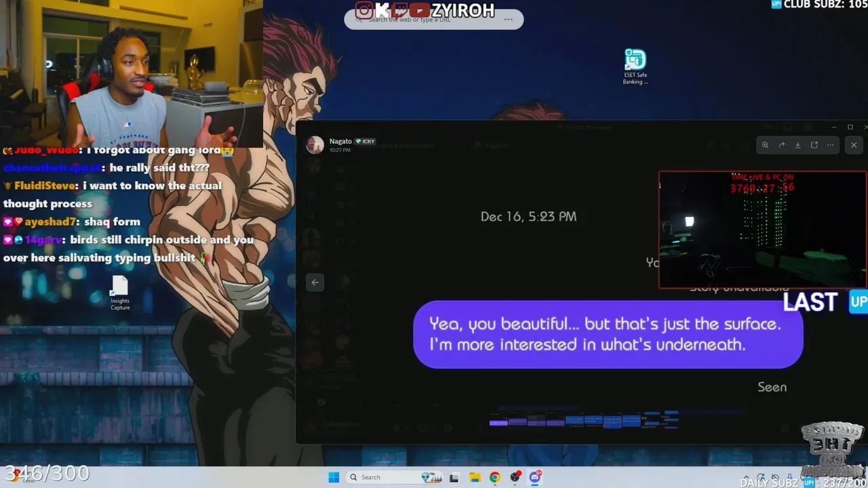Zoom in using the magnifier icon in Discord image viewer
The image size is (868, 488).
[x=765, y=145]
